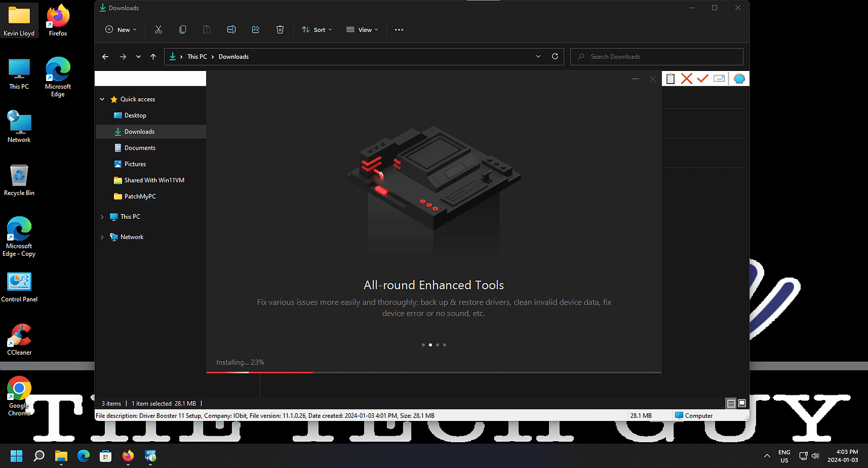868x468 pixels.
Task: Open This PC desktop icon
Action: pos(19,74)
